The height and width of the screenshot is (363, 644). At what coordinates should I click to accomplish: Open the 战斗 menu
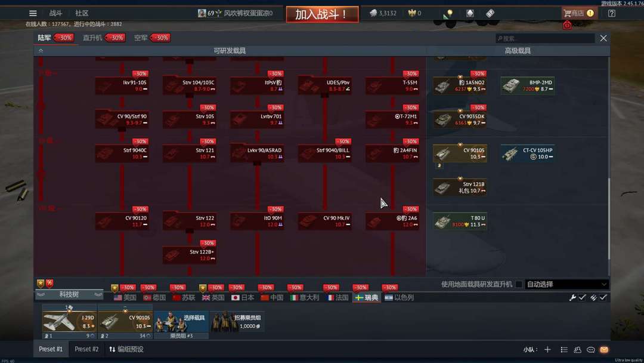coord(55,13)
